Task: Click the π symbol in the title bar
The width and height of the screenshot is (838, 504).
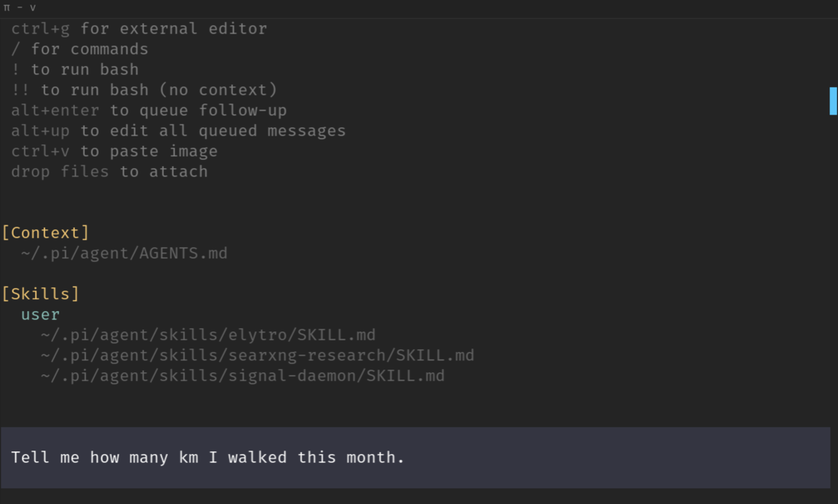Action: [x=7, y=8]
